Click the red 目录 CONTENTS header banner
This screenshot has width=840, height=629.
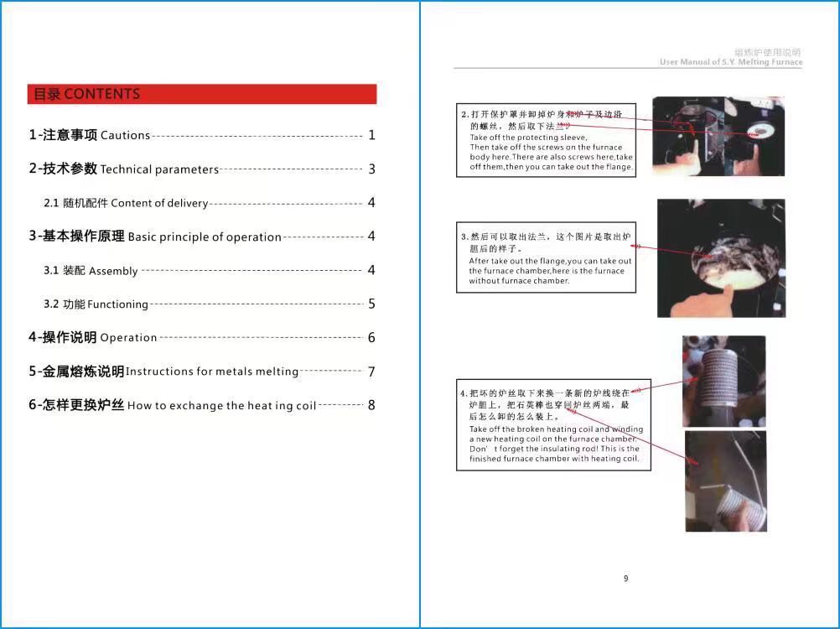pos(201,94)
